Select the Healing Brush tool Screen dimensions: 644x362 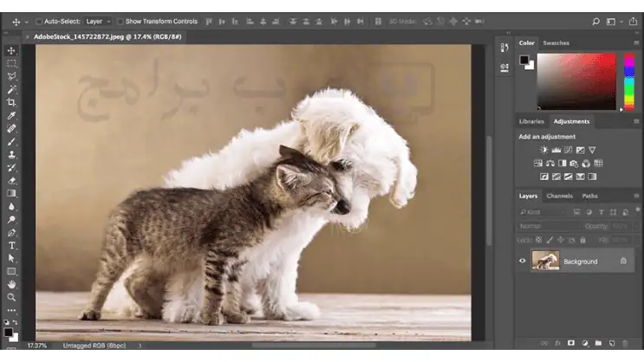pos(11,128)
